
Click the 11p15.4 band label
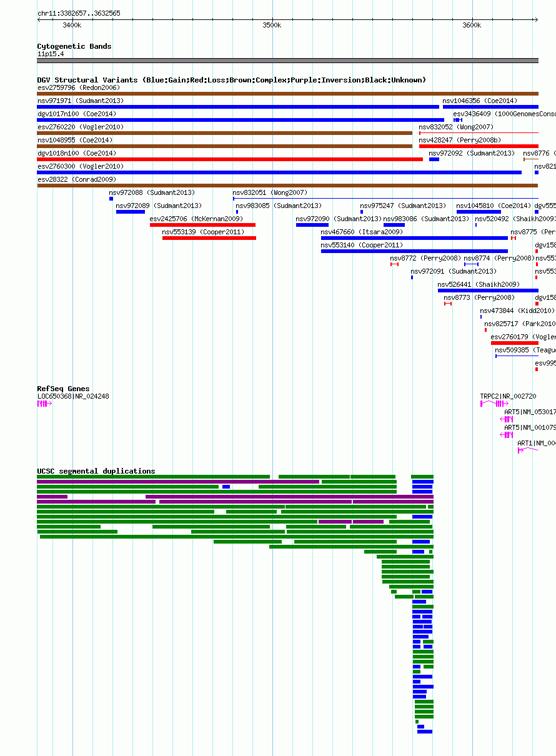point(51,54)
